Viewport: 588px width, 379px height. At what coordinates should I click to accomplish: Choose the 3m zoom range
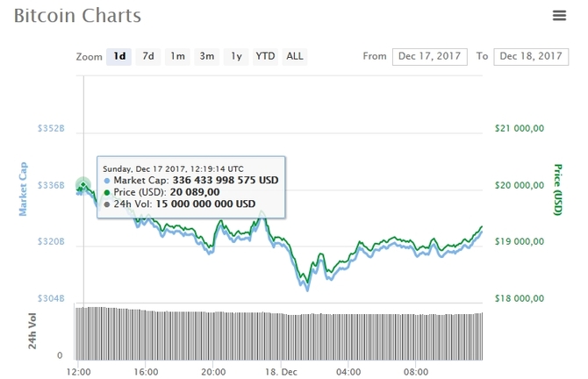pos(206,57)
